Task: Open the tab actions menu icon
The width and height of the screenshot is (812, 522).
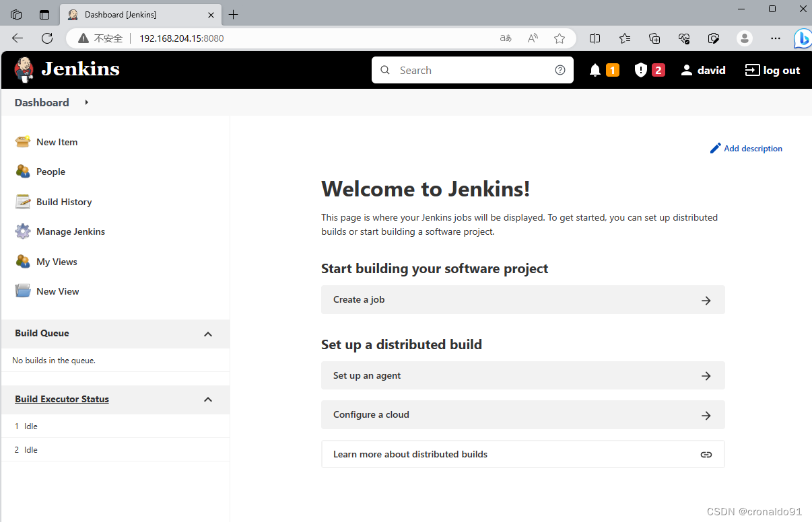Action: coord(44,15)
